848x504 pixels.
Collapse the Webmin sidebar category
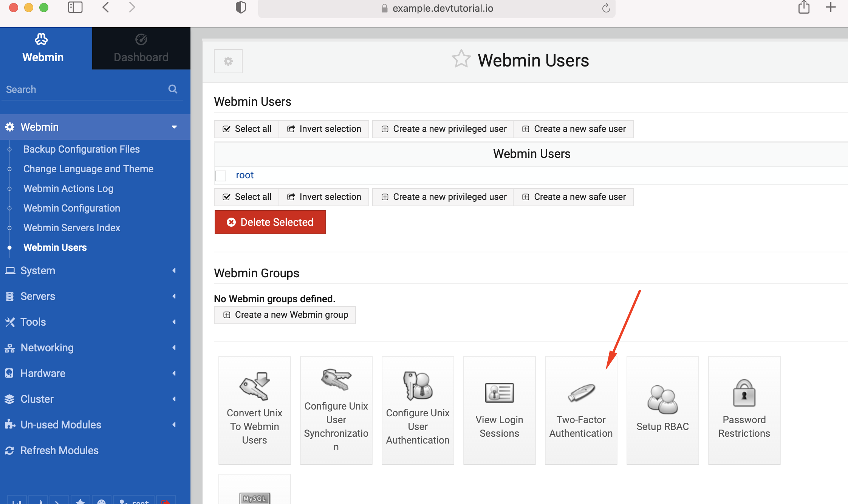(95, 127)
